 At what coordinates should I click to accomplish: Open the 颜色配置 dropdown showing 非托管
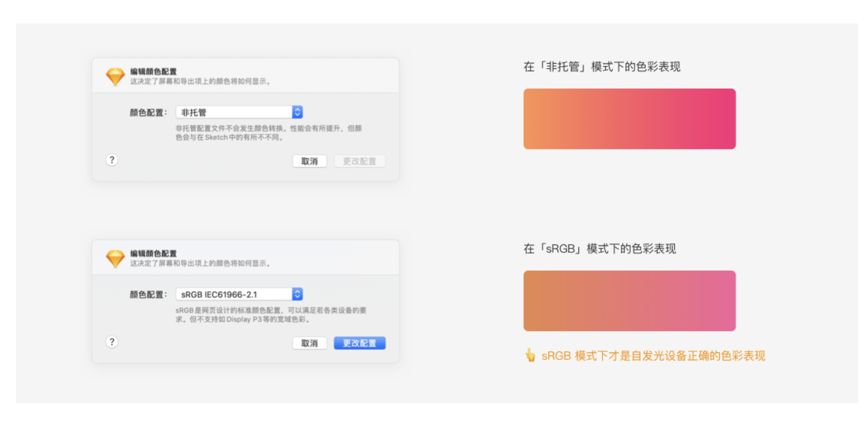pyautogui.click(x=234, y=112)
